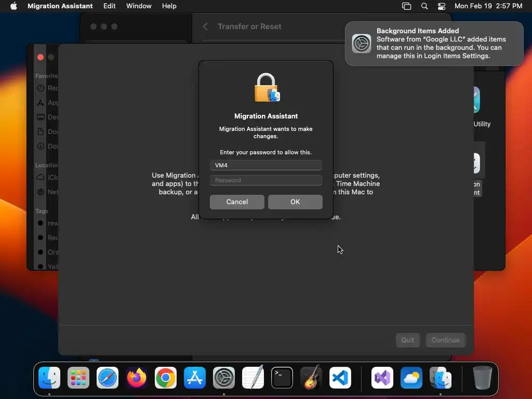Screen dimensions: 532x399
Task: Click Stage Manager icon in menu bar
Action: [406, 6]
